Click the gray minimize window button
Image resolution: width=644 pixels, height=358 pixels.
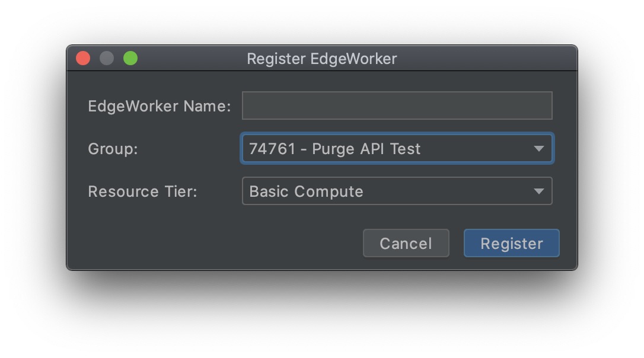107,58
